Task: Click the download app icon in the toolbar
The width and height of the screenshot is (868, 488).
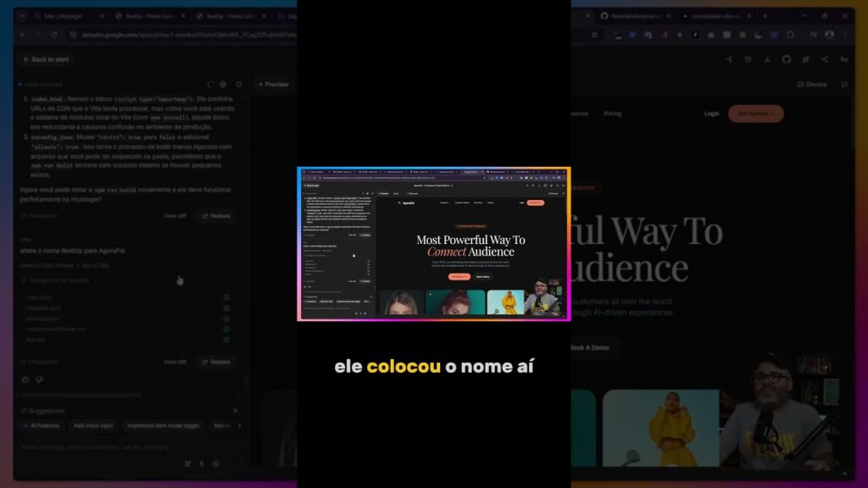Action: tap(766, 59)
